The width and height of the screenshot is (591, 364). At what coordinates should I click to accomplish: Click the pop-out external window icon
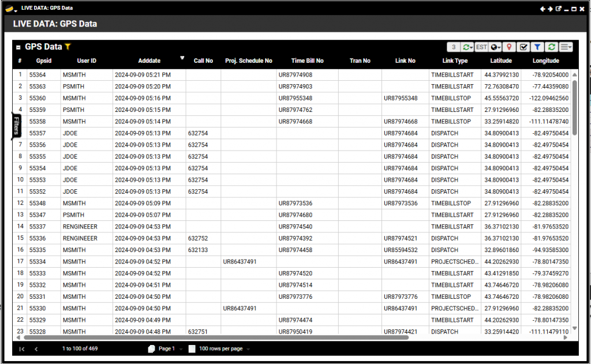coord(558,9)
